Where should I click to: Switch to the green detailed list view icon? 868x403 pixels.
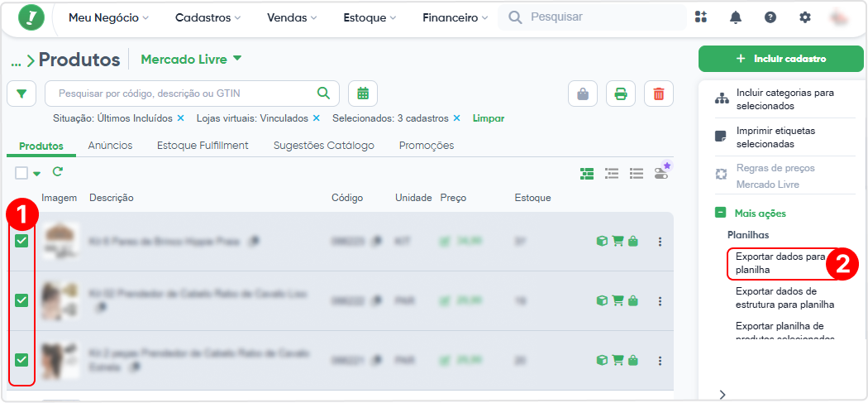(587, 174)
